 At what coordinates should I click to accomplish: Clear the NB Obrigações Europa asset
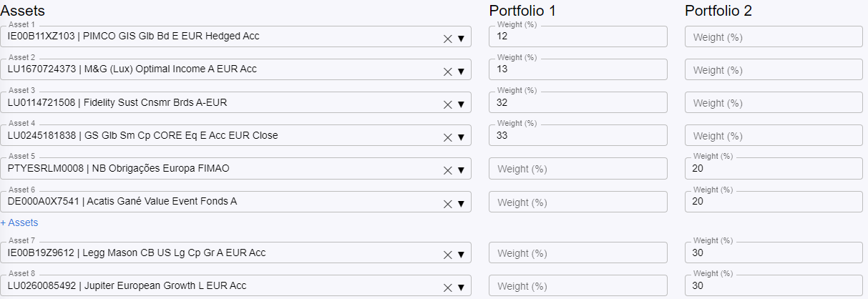(448, 170)
